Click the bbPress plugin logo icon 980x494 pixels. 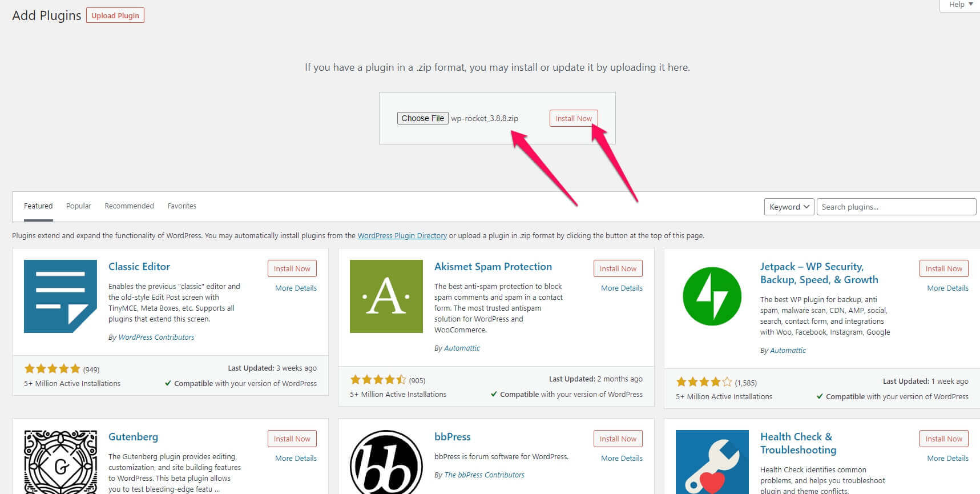(x=386, y=462)
